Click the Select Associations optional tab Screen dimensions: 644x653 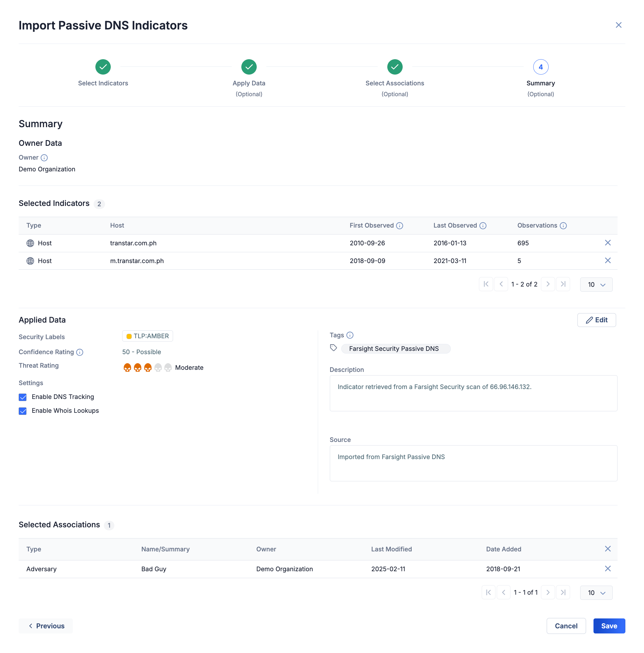click(395, 77)
